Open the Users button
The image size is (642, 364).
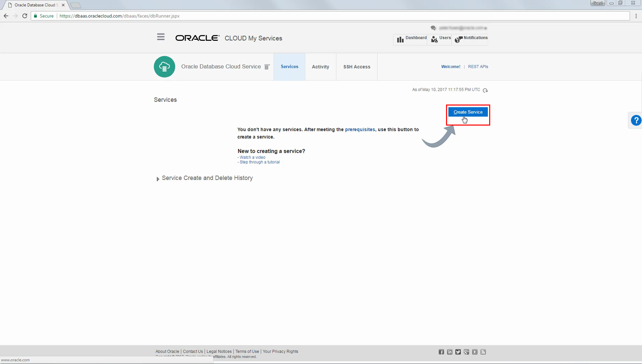pos(439,39)
